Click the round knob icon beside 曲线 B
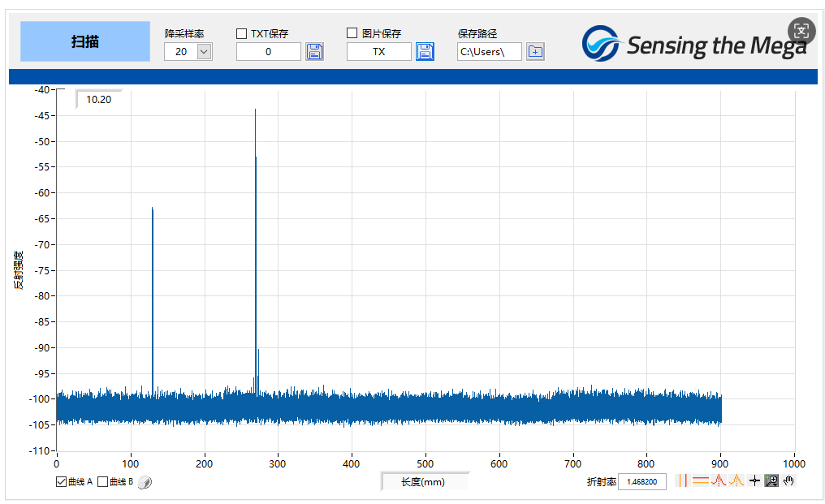Viewport: 825px width, 504px height. pyautogui.click(x=145, y=482)
